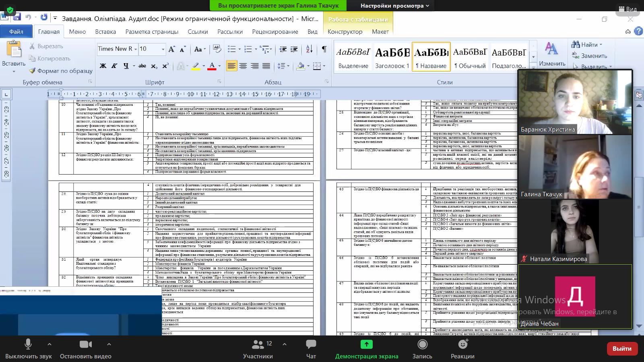Toggle Italic (К) formatting
Image resolution: width=644 pixels, height=362 pixels.
114,66
